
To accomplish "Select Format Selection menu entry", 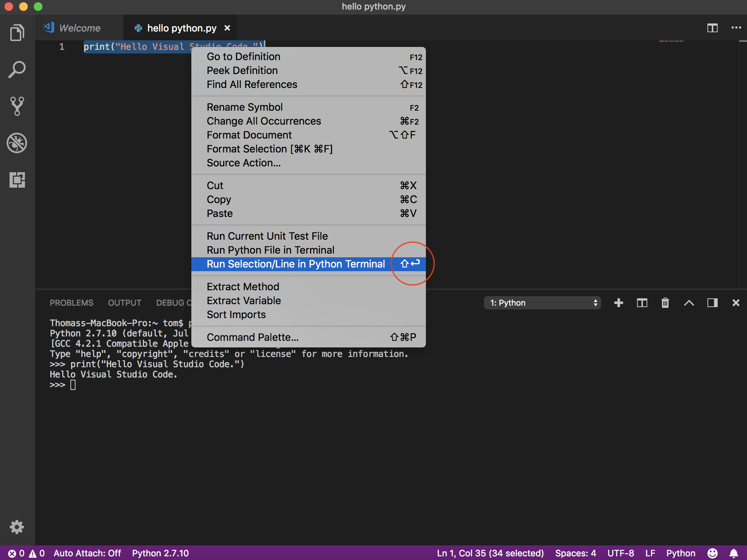I will [x=309, y=149].
